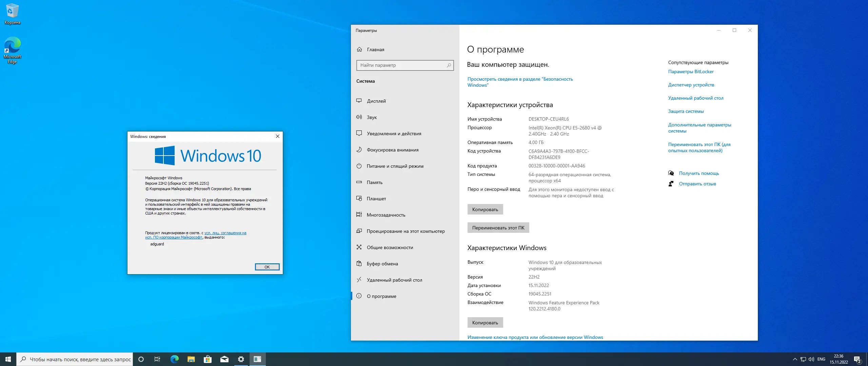Click the Home icon labeled Главная
The width and height of the screenshot is (868, 366).
[359, 49]
